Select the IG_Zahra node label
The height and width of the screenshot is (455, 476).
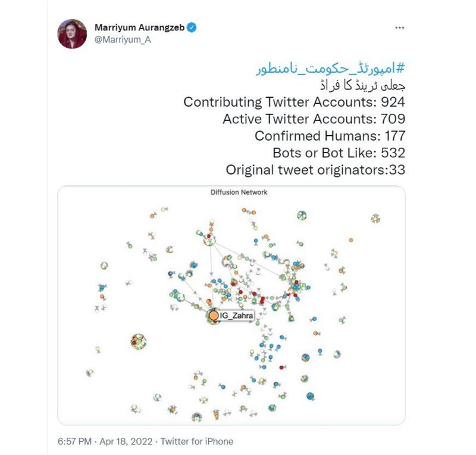tap(237, 315)
